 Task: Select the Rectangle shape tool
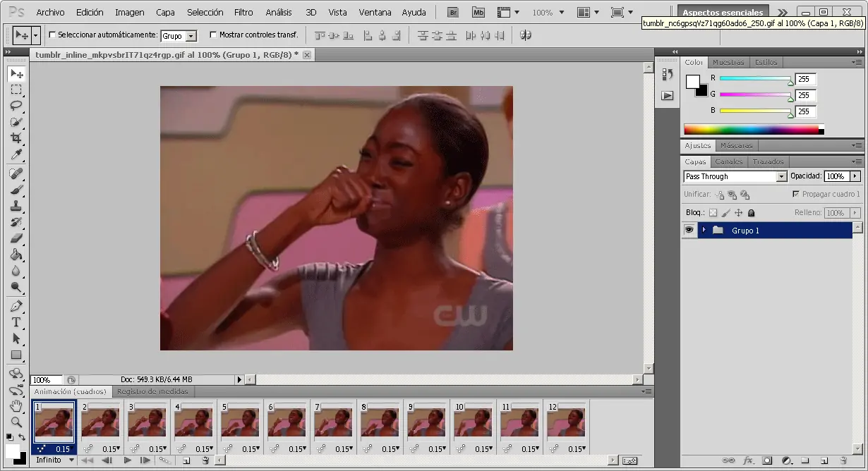[16, 355]
